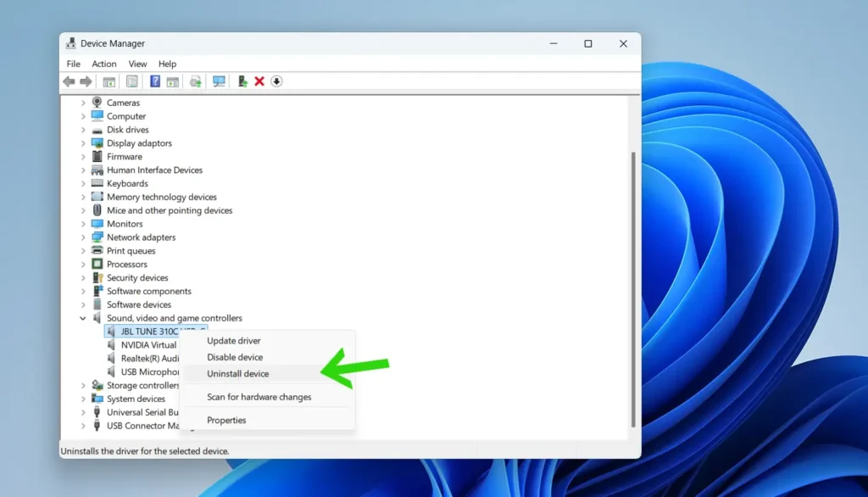Expand the Network adapters category
This screenshot has height=497, width=868.
click(x=82, y=237)
